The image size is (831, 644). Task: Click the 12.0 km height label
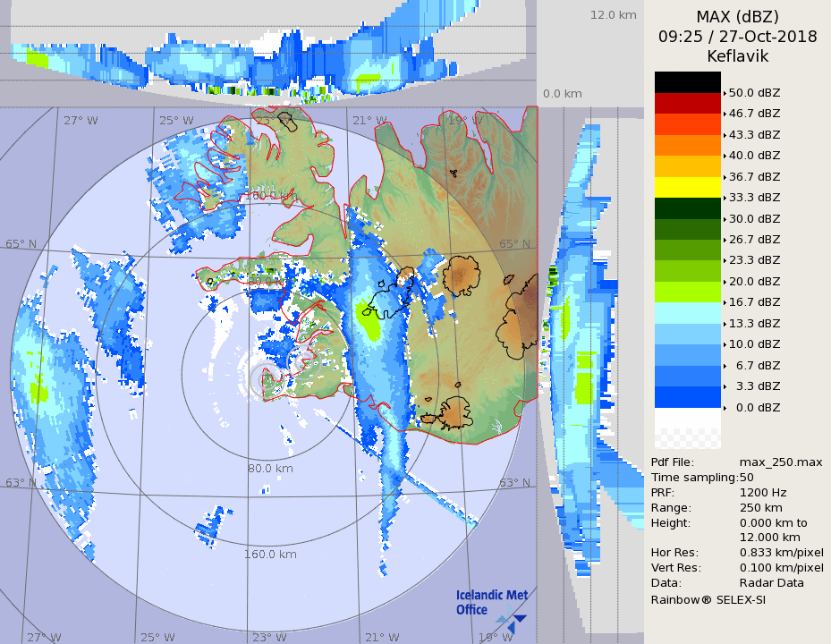(613, 15)
